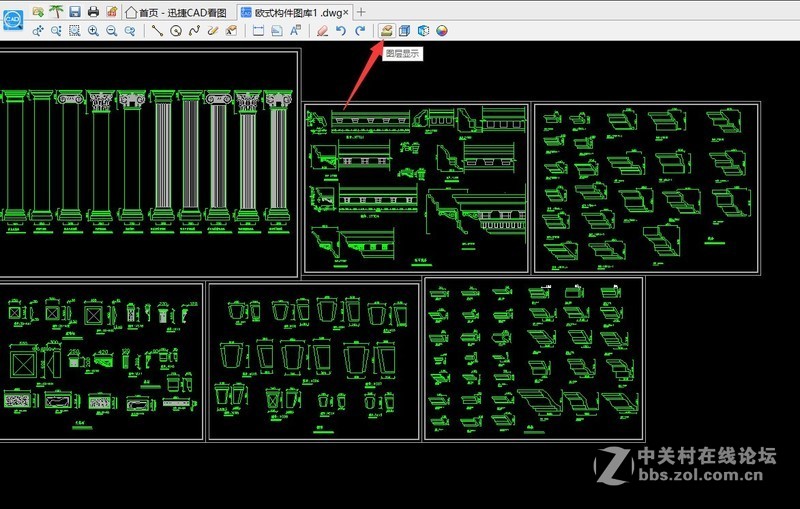Open a file with the folder icon
800x509 pixels.
[x=38, y=11]
